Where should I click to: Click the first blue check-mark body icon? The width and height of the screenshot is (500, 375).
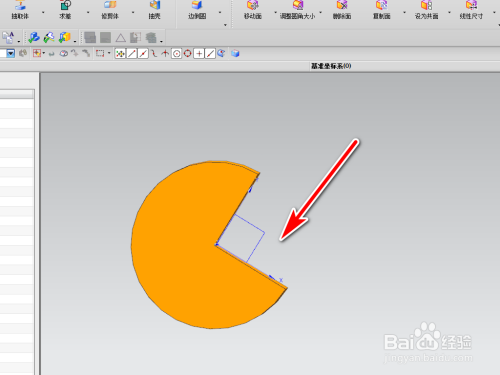(34, 38)
